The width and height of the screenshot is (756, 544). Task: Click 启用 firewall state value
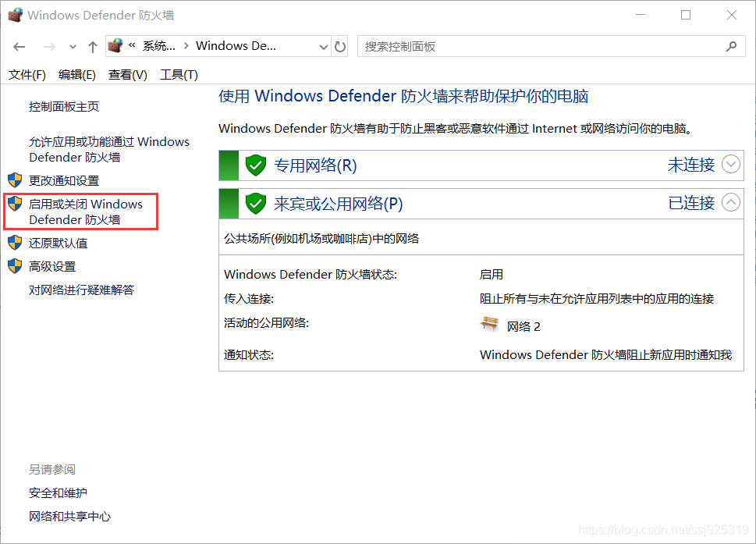492,275
